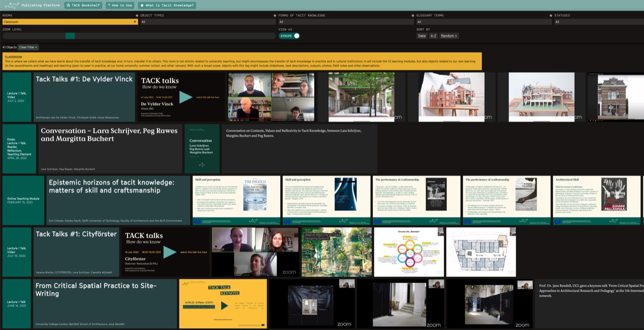The width and height of the screenshot is (644, 330).
Task: Click University College London, Bartlett author line
Action: coord(79,324)
